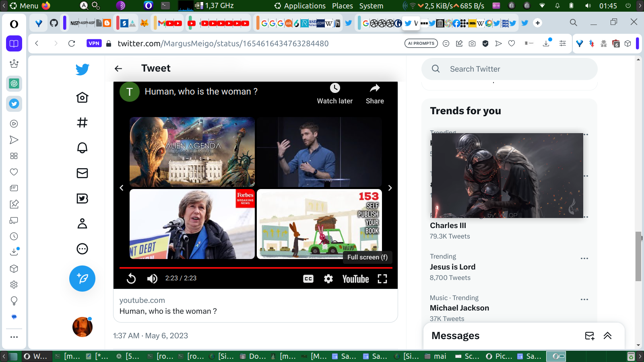Image resolution: width=644 pixels, height=362 pixels.
Task: Mute the video with speaker icon
Action: click(152, 279)
